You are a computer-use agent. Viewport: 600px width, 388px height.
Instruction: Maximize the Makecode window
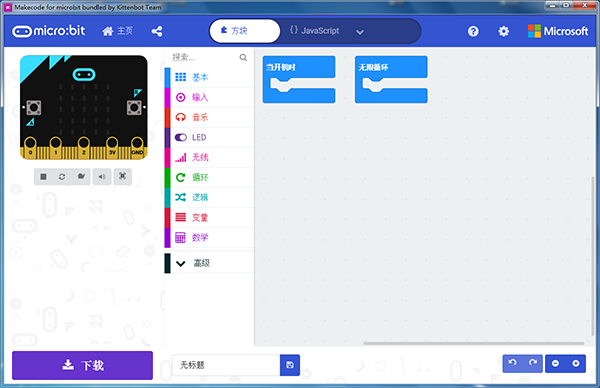pos(566,5)
